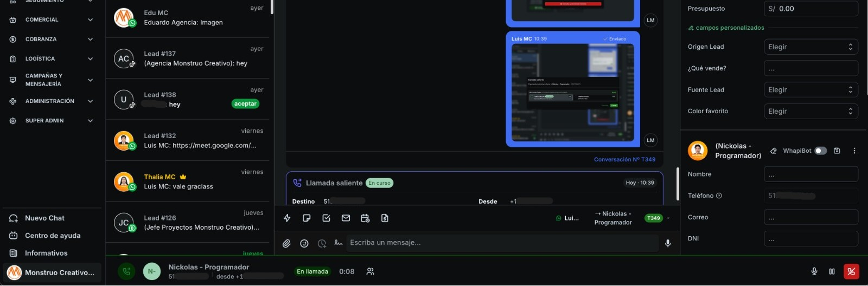This screenshot has width=868, height=286.
Task: Expand the Cobranza menu
Action: point(90,39)
